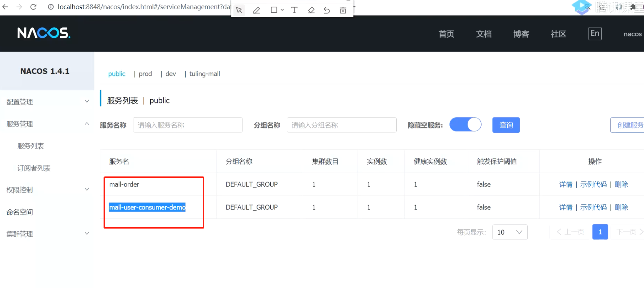This screenshot has height=288, width=644.
Task: Expand the 配置管理 sidebar menu
Action: 47,102
